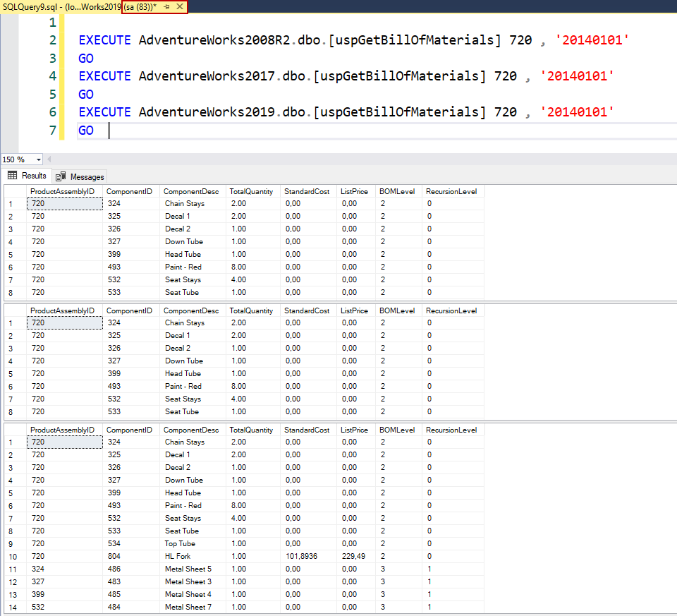Click line number 6 in editor margin

coord(53,112)
